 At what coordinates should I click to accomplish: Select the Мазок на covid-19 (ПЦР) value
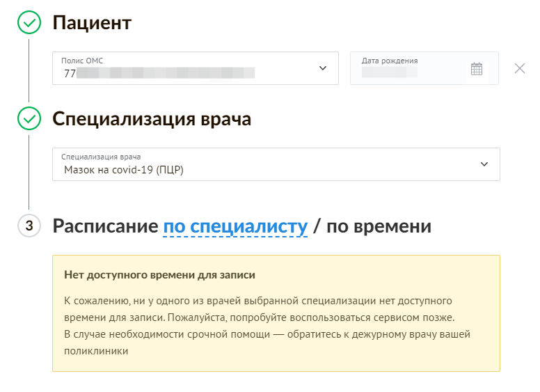point(124,169)
